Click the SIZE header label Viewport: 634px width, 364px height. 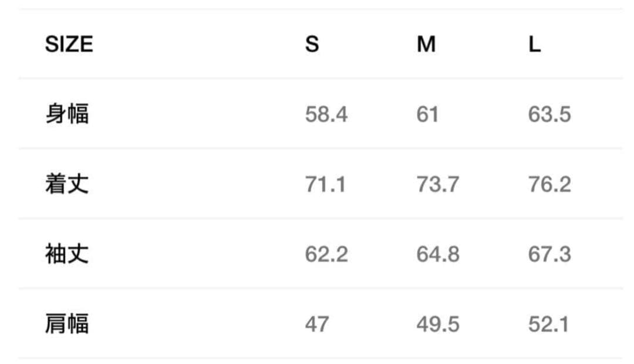click(69, 44)
